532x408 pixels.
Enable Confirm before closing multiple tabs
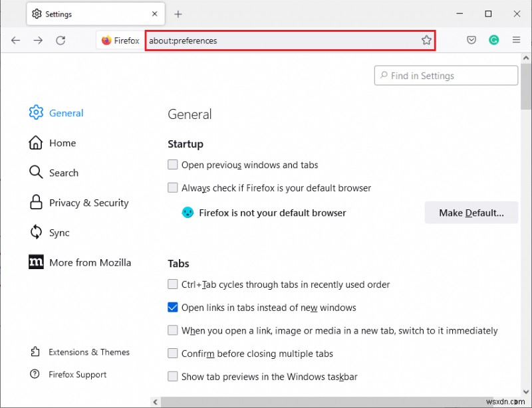pos(173,354)
